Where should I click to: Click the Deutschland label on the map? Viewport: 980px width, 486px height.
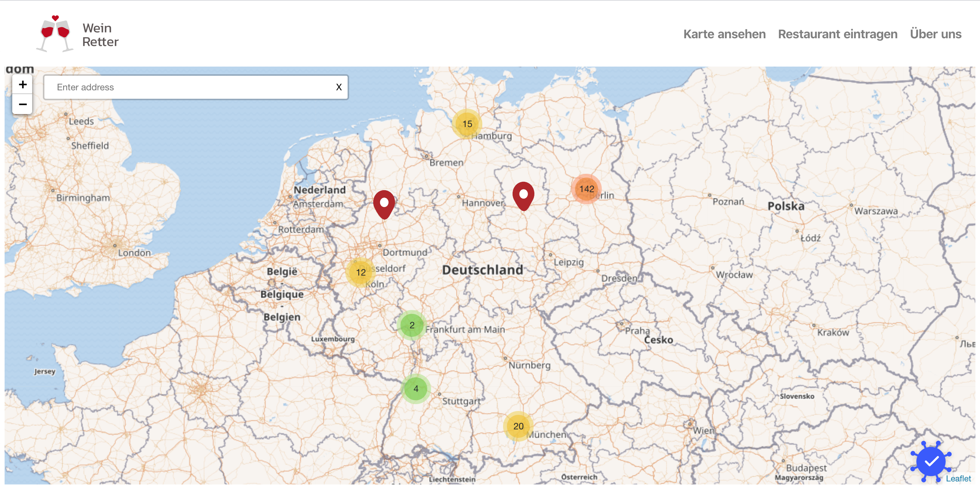(482, 270)
